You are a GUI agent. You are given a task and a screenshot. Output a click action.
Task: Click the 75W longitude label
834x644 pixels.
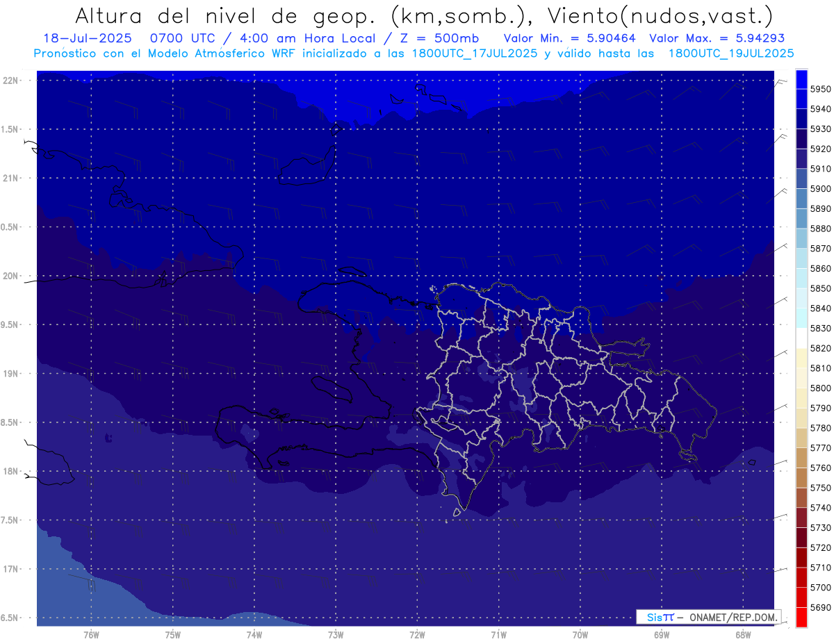click(x=173, y=634)
